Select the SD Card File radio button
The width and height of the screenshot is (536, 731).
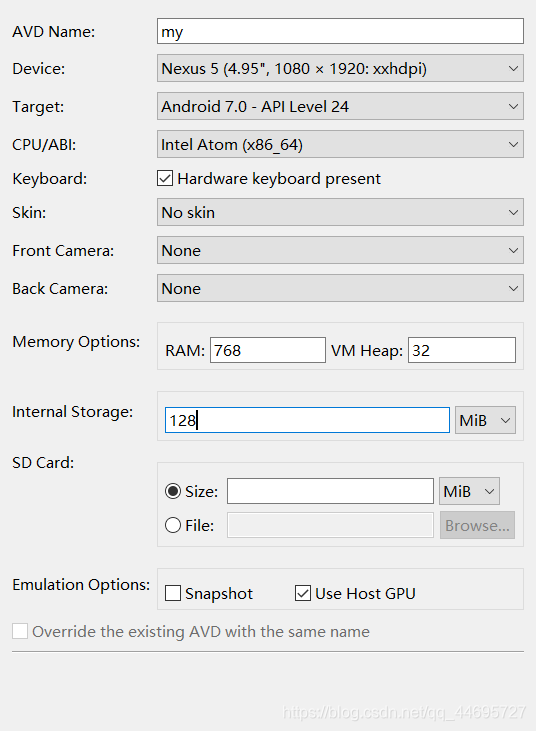[173, 525]
